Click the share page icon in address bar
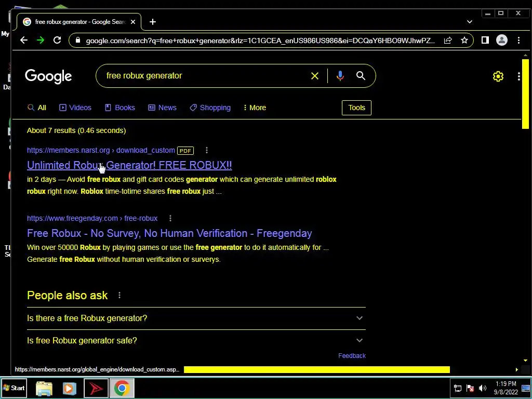This screenshot has width=532, height=399. pyautogui.click(x=448, y=41)
